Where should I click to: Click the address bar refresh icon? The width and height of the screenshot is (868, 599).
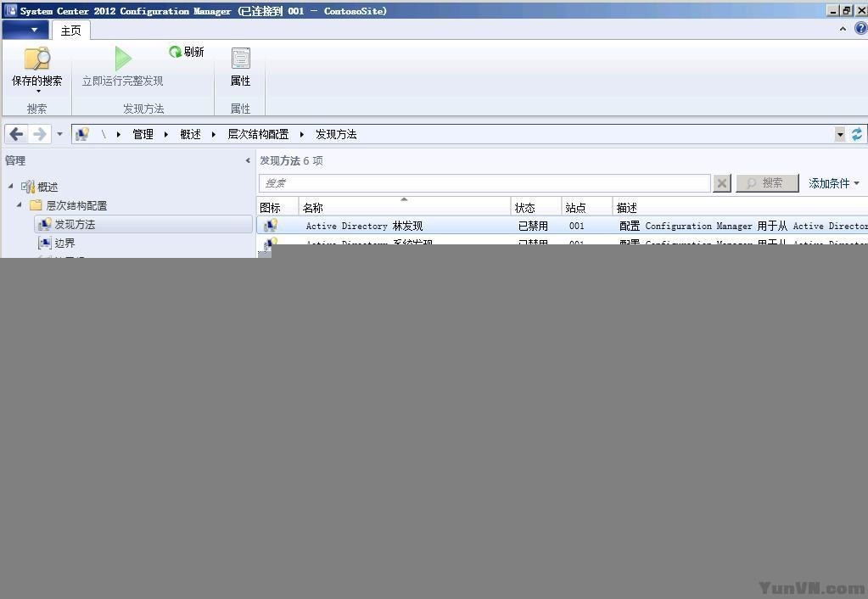pyautogui.click(x=857, y=134)
